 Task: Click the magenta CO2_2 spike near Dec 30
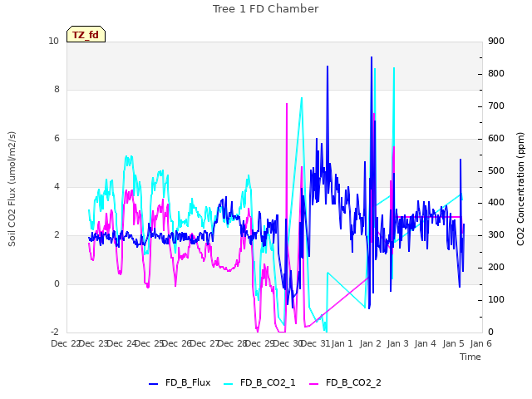click(x=287, y=105)
